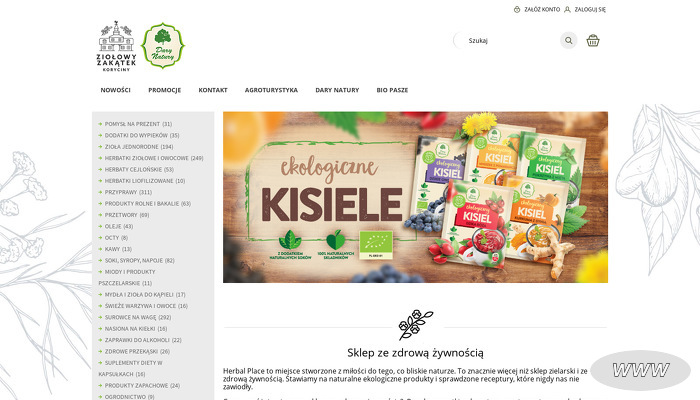Click the flower branch divider icon

(416, 325)
